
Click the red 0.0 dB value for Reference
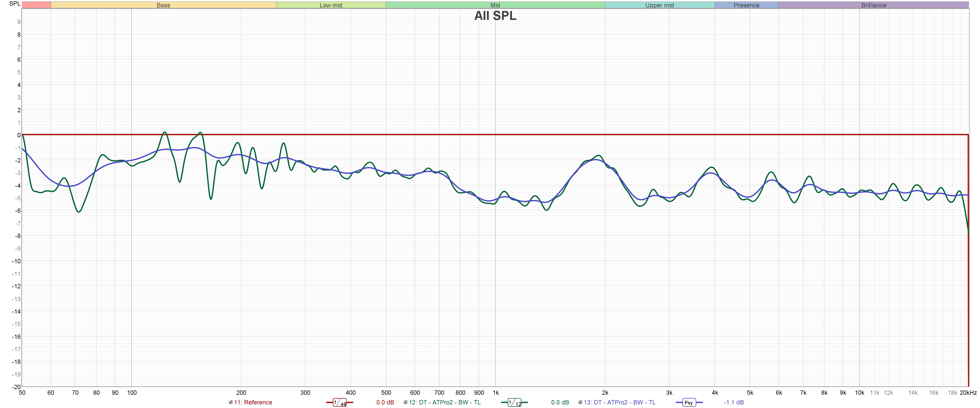(385, 403)
